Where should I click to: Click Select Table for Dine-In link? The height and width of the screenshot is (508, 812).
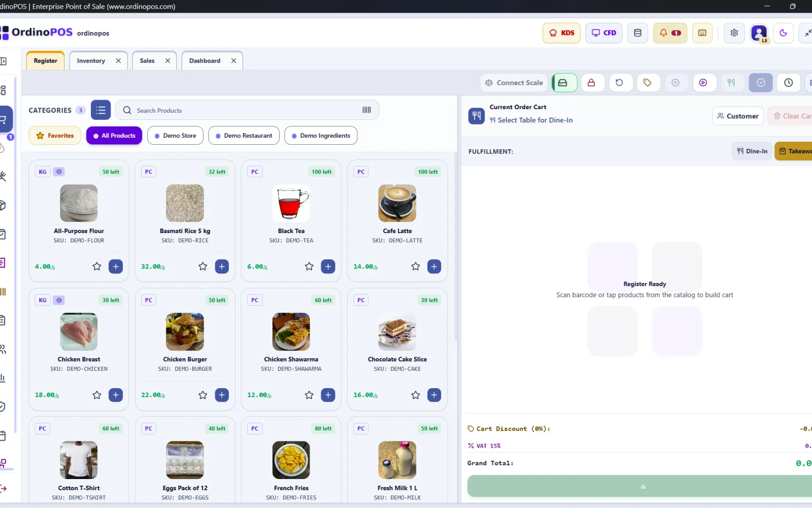[x=531, y=120]
